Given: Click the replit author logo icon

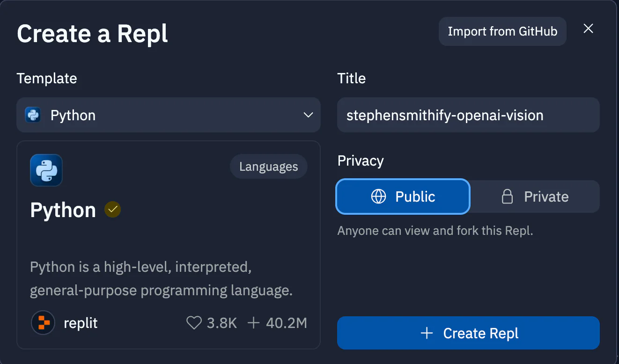Looking at the screenshot, I should pos(43,323).
